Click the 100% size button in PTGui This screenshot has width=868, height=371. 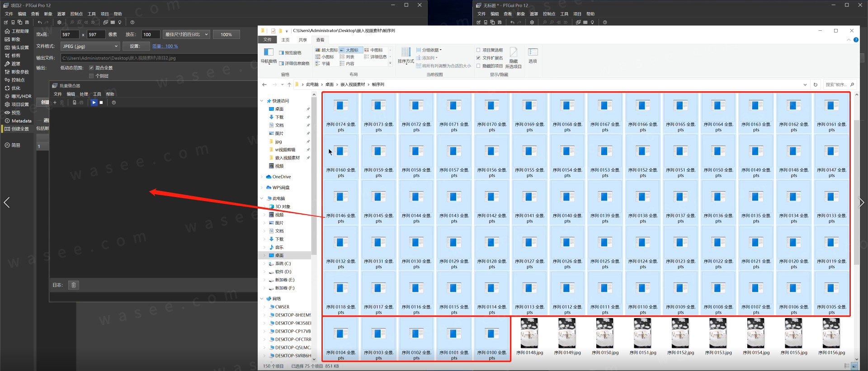(x=226, y=34)
